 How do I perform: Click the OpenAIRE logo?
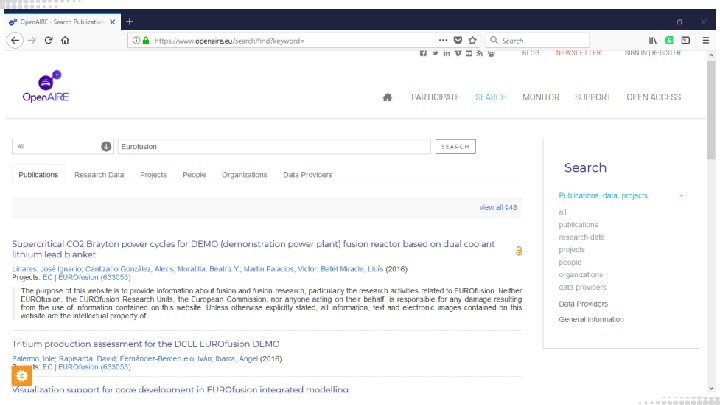[x=46, y=86]
